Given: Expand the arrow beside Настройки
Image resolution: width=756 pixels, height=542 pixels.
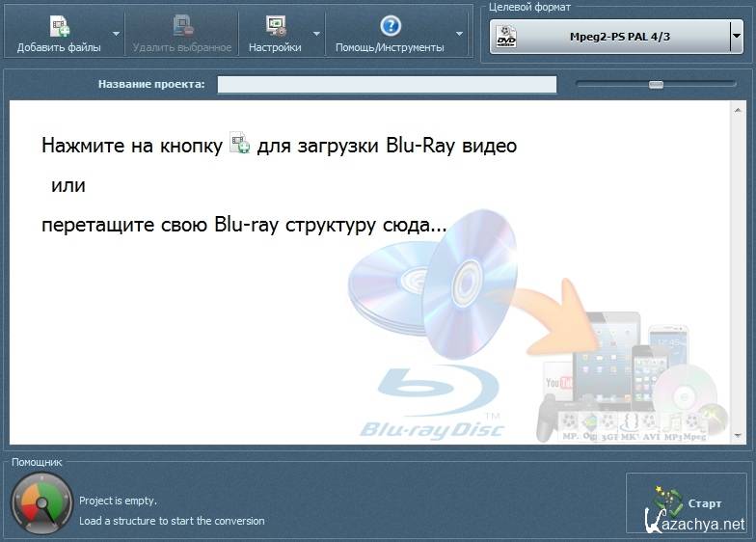Looking at the screenshot, I should click(x=315, y=35).
